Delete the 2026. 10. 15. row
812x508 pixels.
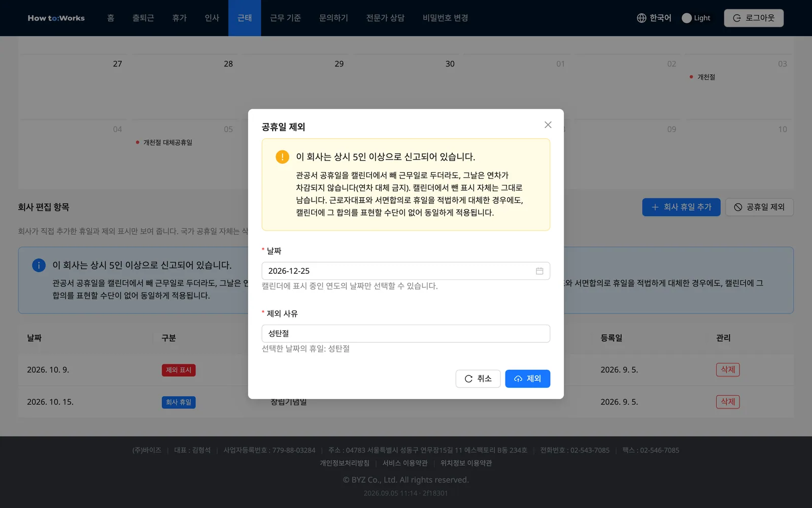point(728,402)
